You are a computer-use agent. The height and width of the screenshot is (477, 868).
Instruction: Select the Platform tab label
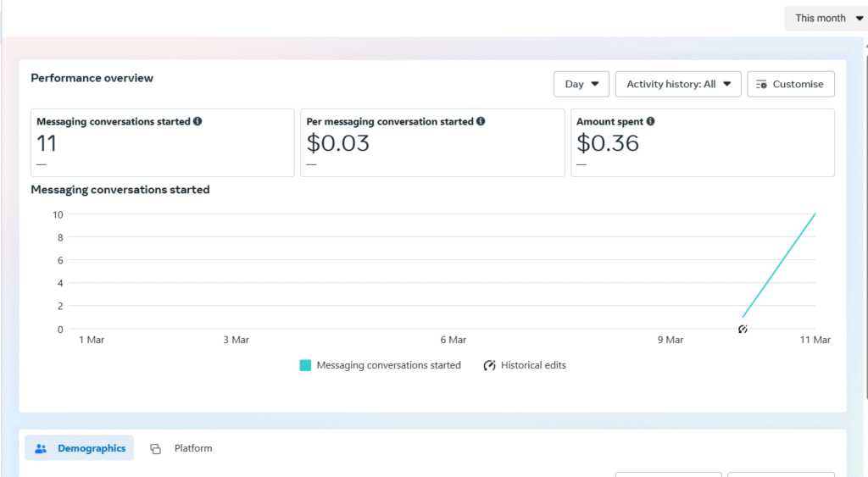tap(193, 448)
